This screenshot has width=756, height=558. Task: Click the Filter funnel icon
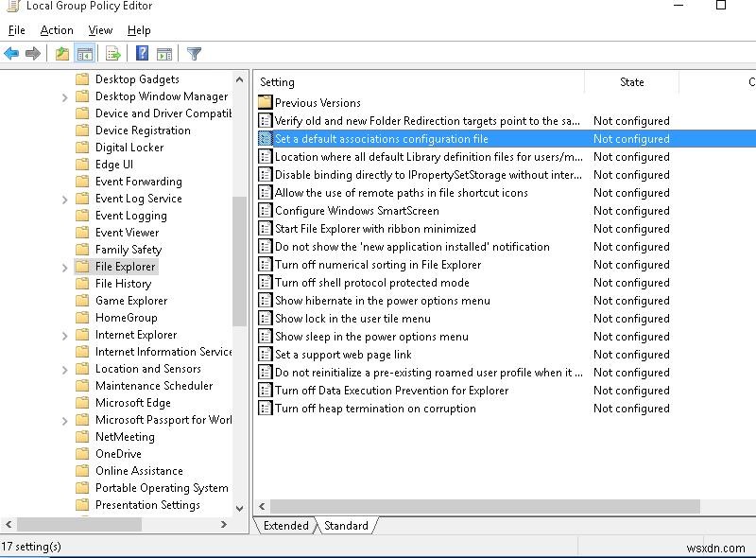(194, 54)
